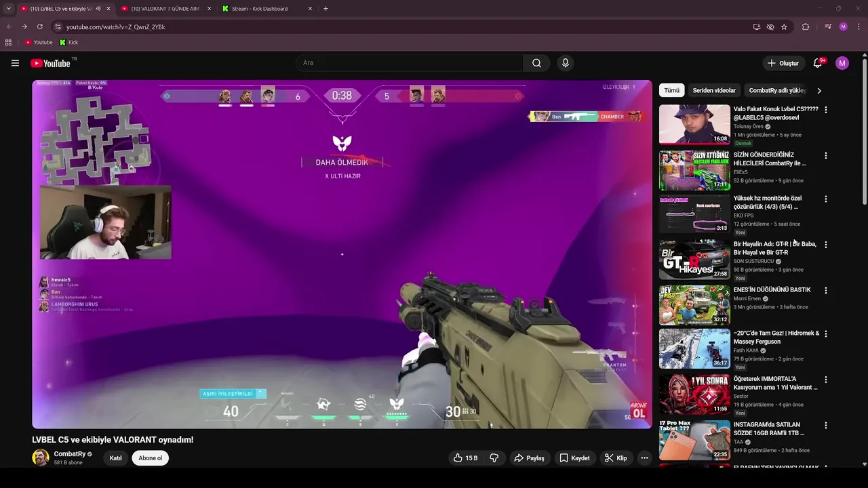Go forward in browser history
The image size is (868, 488).
(x=24, y=26)
